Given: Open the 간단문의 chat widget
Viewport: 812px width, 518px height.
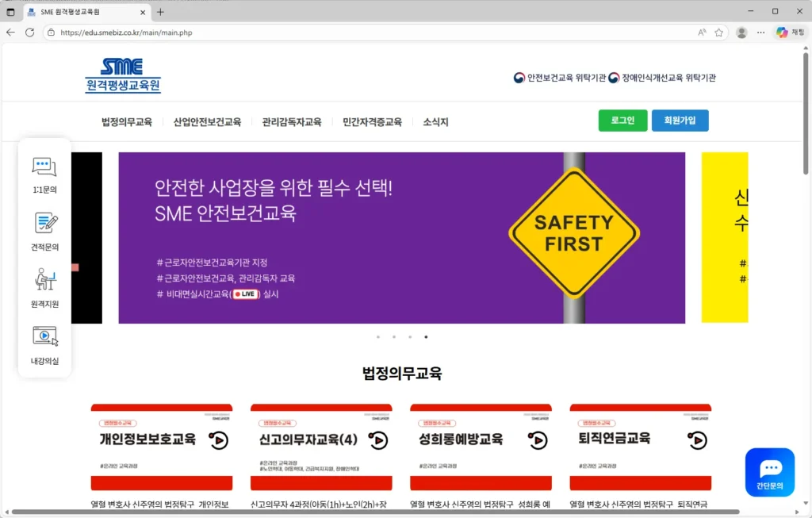Looking at the screenshot, I should click(768, 472).
